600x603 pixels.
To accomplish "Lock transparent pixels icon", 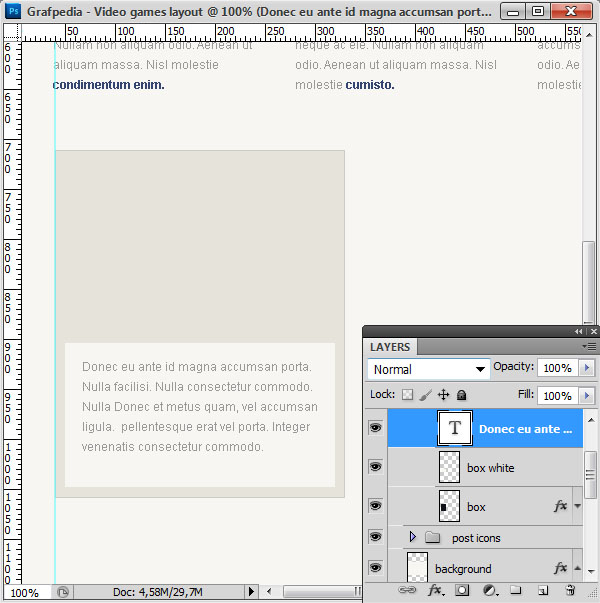I will 407,395.
